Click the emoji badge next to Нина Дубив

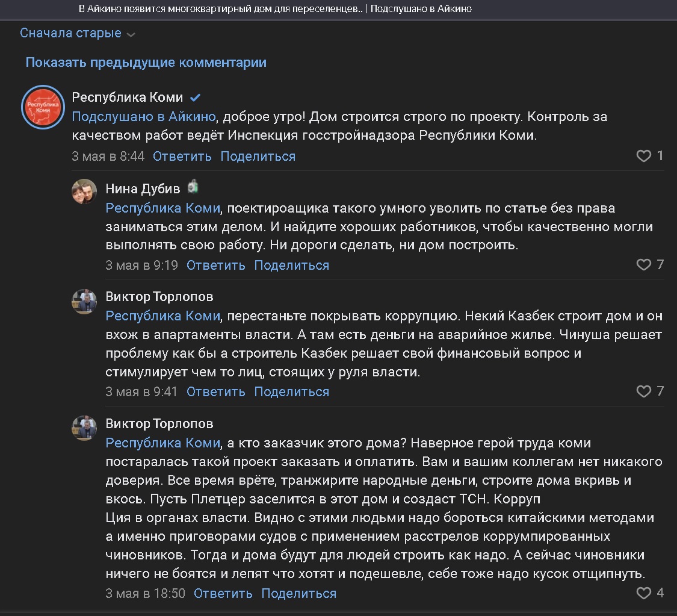click(x=193, y=188)
